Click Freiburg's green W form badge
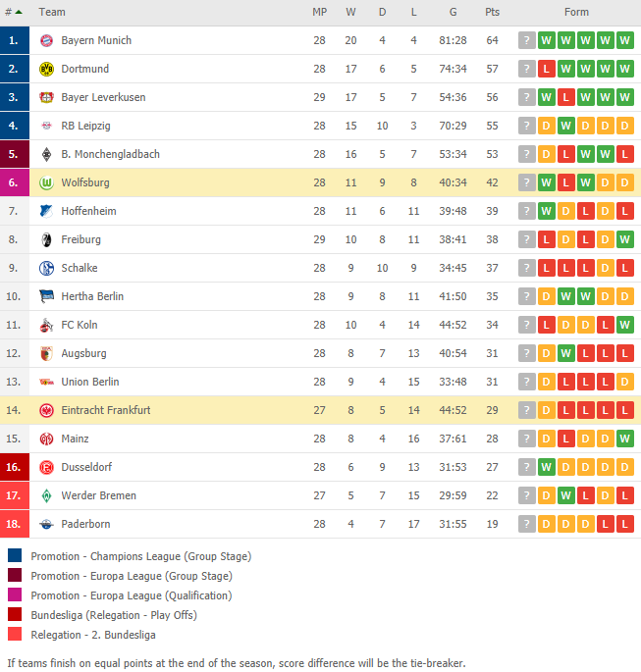The height and width of the screenshot is (672, 641). tap(624, 239)
